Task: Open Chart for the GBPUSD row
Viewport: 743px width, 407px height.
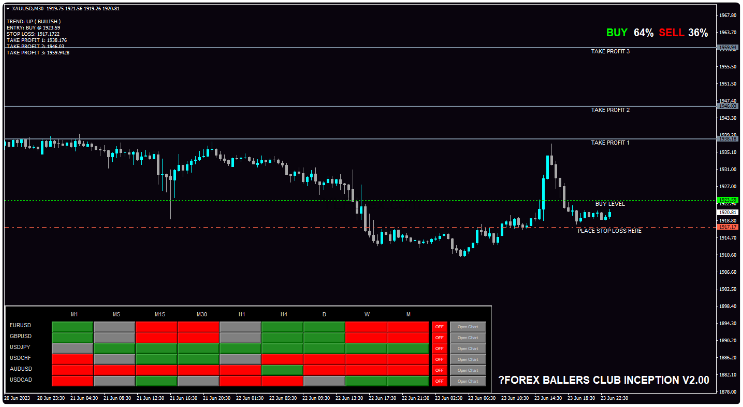Action: [468, 337]
